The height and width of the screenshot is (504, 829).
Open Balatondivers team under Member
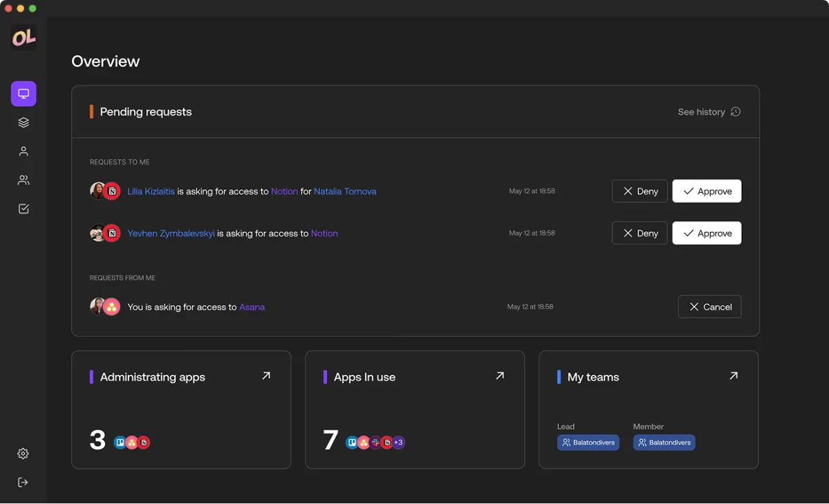click(x=665, y=443)
